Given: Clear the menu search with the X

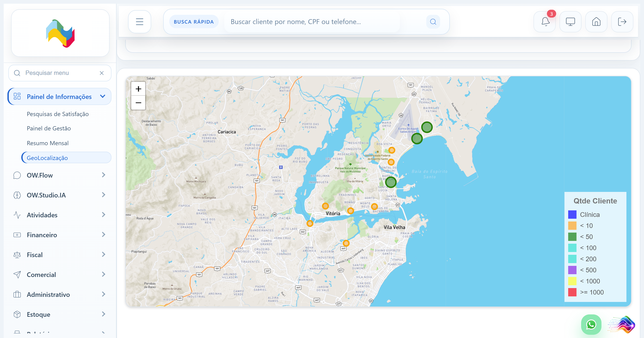Looking at the screenshot, I should tap(101, 73).
